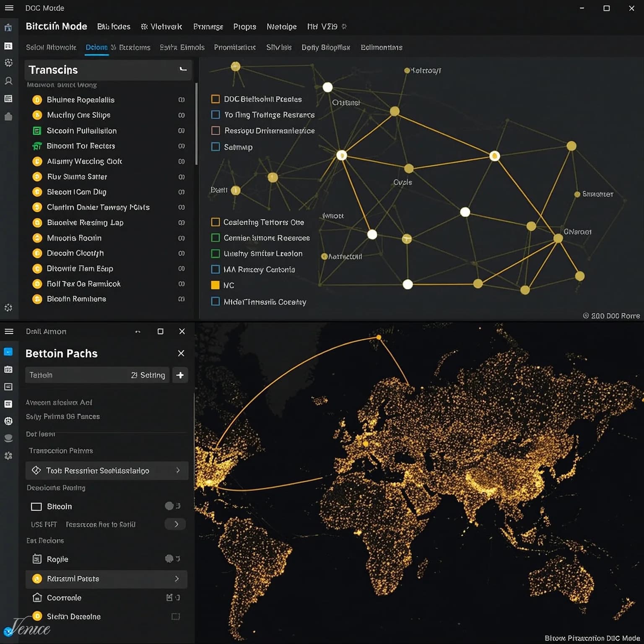644x644 pixels.
Task: Open the Propts menu
Action: (x=244, y=26)
